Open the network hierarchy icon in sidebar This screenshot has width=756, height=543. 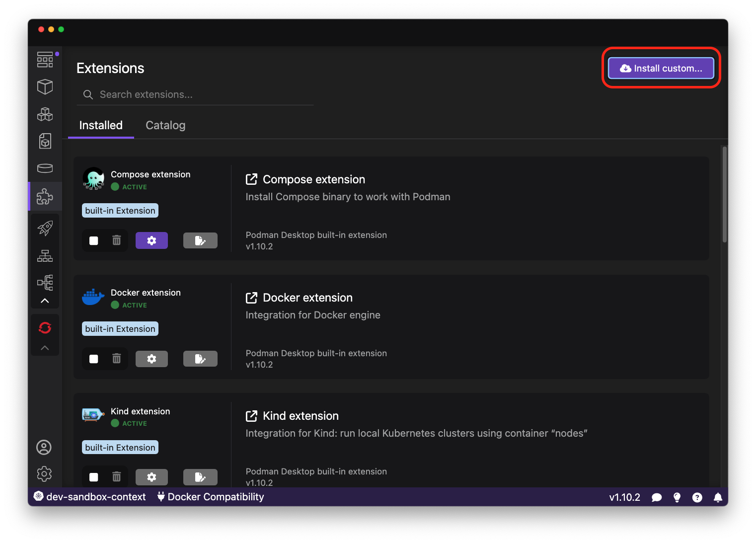click(45, 256)
